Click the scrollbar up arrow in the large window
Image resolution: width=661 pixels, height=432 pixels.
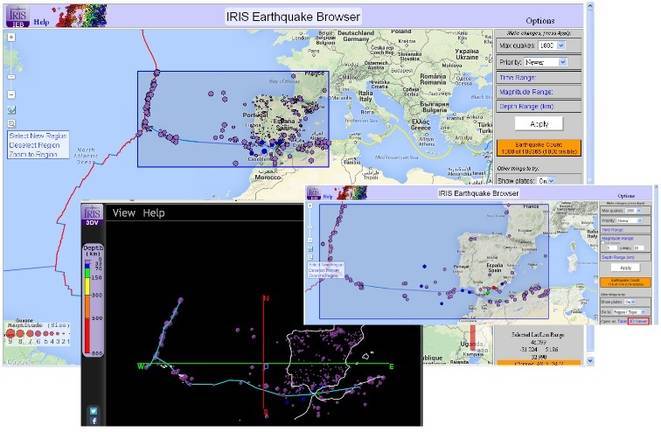click(590, 6)
